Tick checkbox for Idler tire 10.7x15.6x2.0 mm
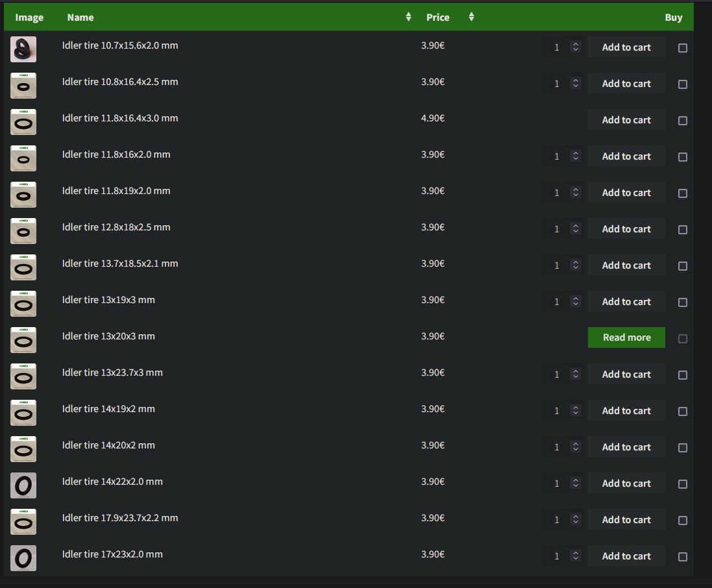 (683, 47)
